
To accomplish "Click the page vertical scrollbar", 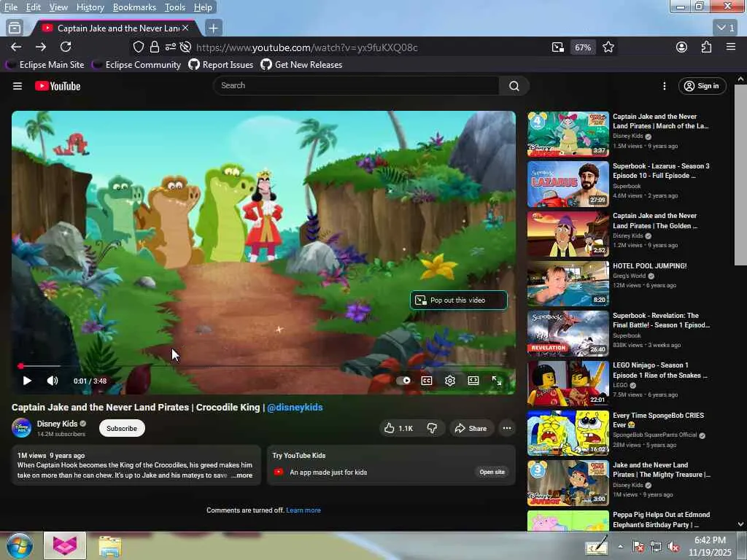I will click(x=740, y=176).
